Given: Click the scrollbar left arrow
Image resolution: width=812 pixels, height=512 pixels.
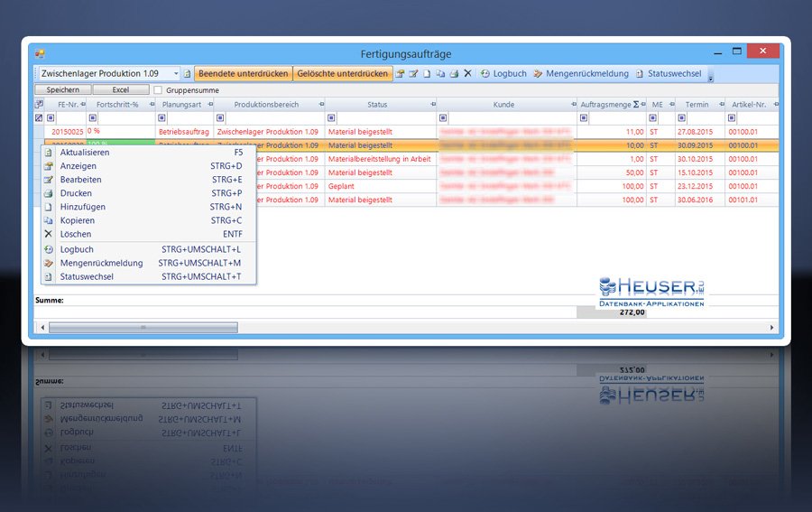Looking at the screenshot, I should pyautogui.click(x=42, y=328).
